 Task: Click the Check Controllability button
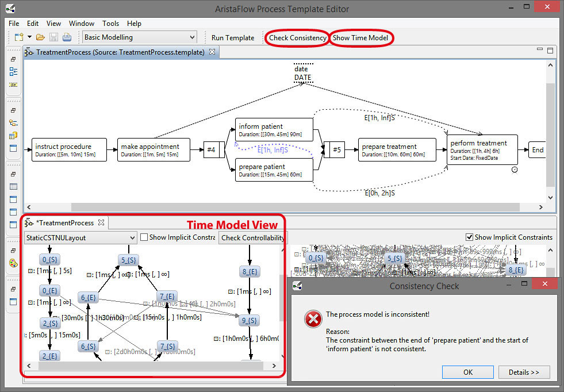pyautogui.click(x=252, y=238)
